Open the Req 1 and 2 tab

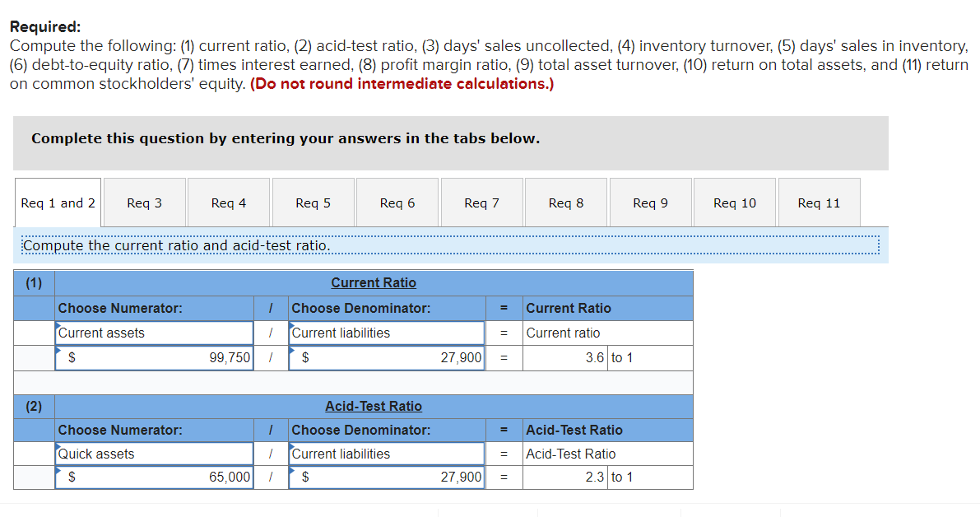[x=58, y=203]
